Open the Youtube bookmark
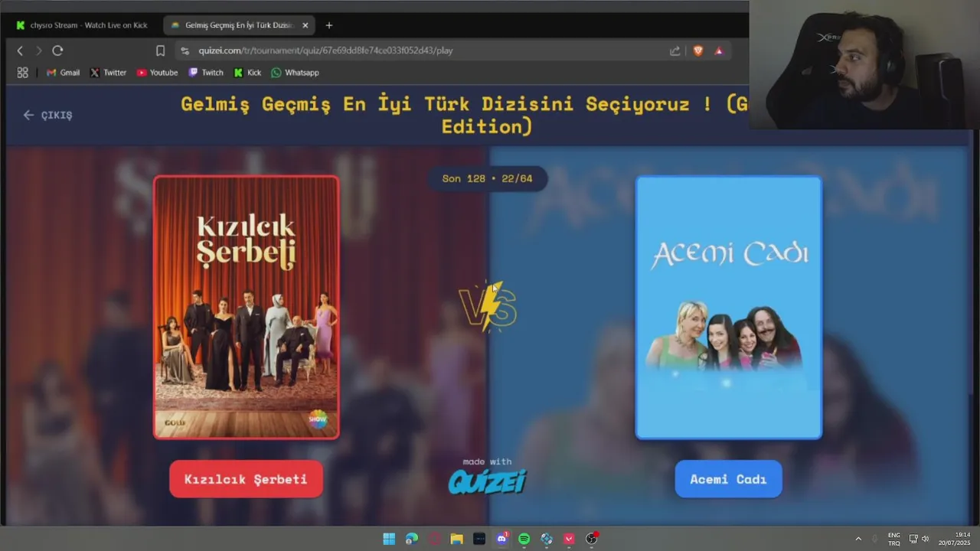 click(157, 73)
